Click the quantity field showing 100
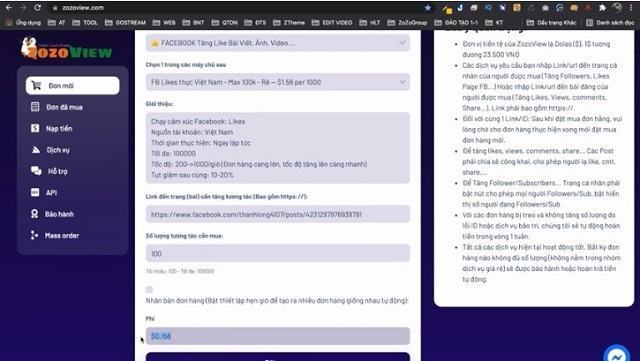 (278, 253)
